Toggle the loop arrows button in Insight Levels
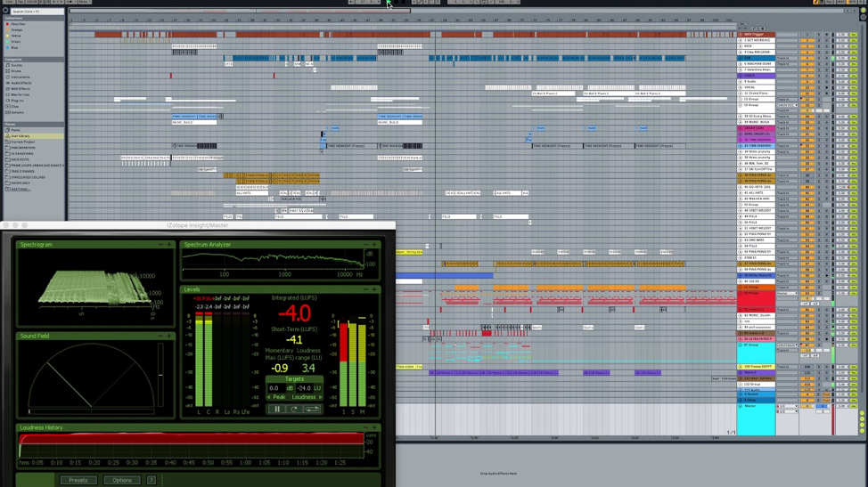868x487 pixels. [312, 409]
